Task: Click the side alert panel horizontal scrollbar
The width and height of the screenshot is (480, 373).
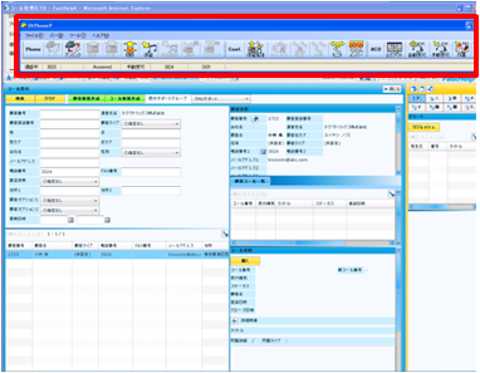Action: 442,207
